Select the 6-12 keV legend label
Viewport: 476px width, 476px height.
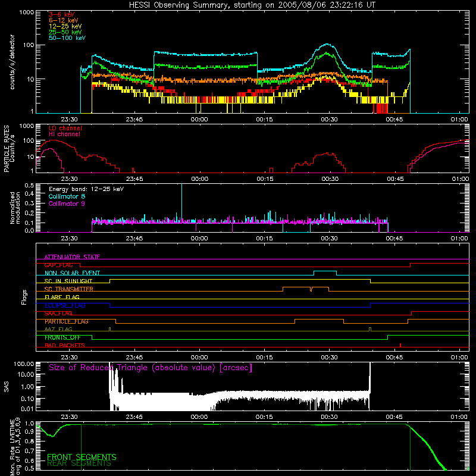[x=64, y=20]
